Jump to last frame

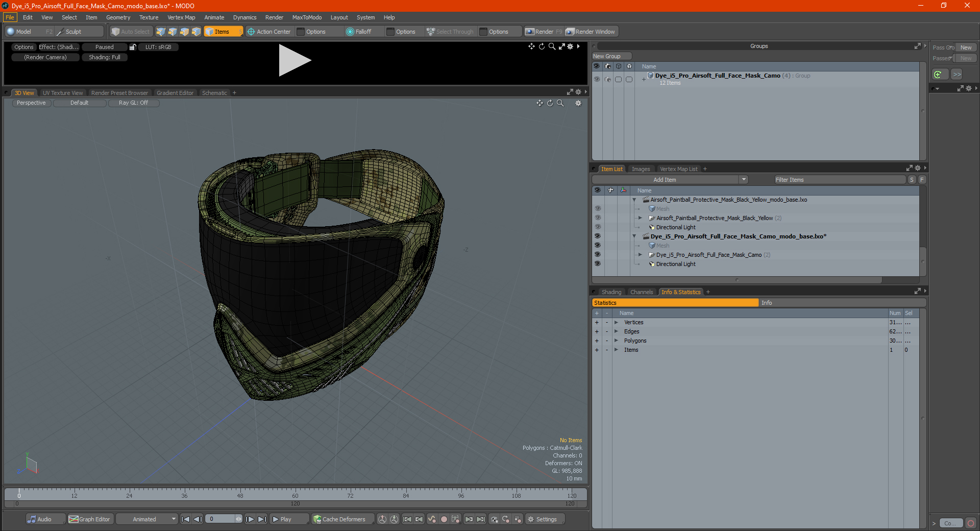(262, 519)
